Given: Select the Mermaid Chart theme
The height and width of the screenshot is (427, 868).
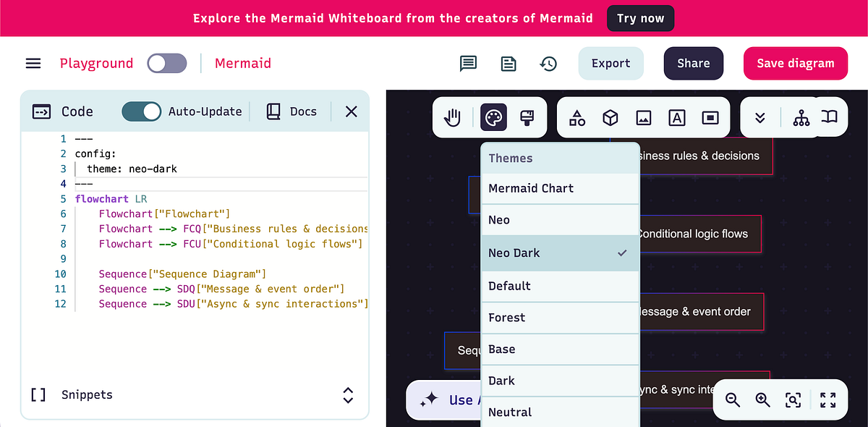Looking at the screenshot, I should click(560, 188).
